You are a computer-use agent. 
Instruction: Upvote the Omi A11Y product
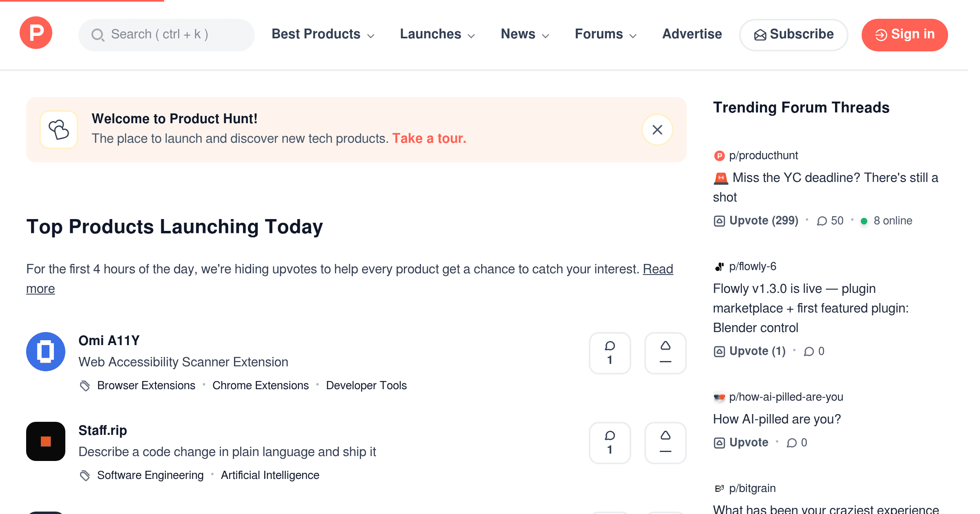[x=666, y=353]
